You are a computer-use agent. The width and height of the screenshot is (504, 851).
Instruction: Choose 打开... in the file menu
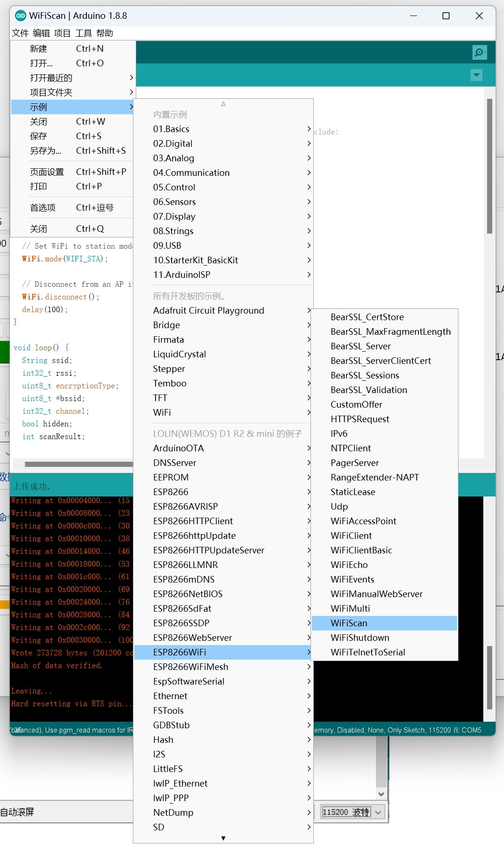(x=72, y=63)
